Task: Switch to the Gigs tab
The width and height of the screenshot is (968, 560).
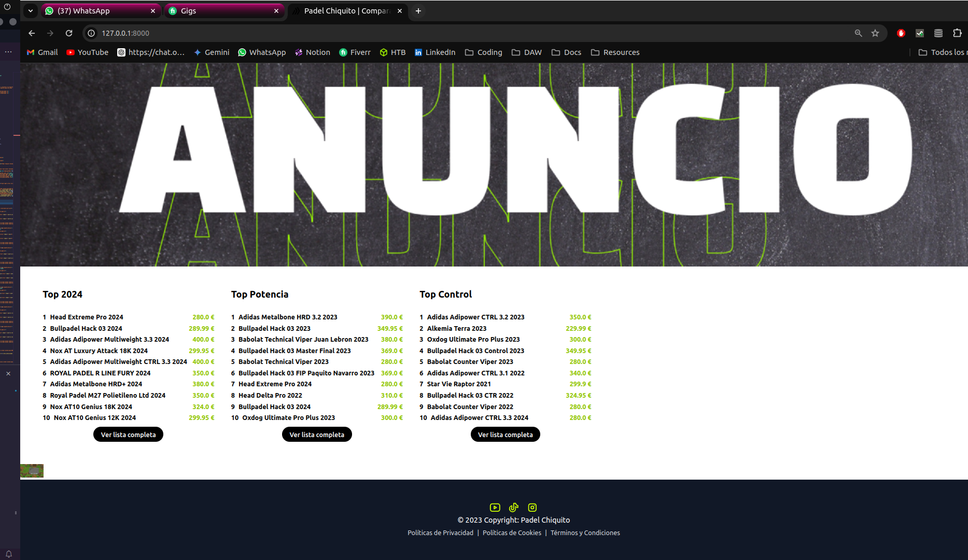Action: pyautogui.click(x=224, y=11)
